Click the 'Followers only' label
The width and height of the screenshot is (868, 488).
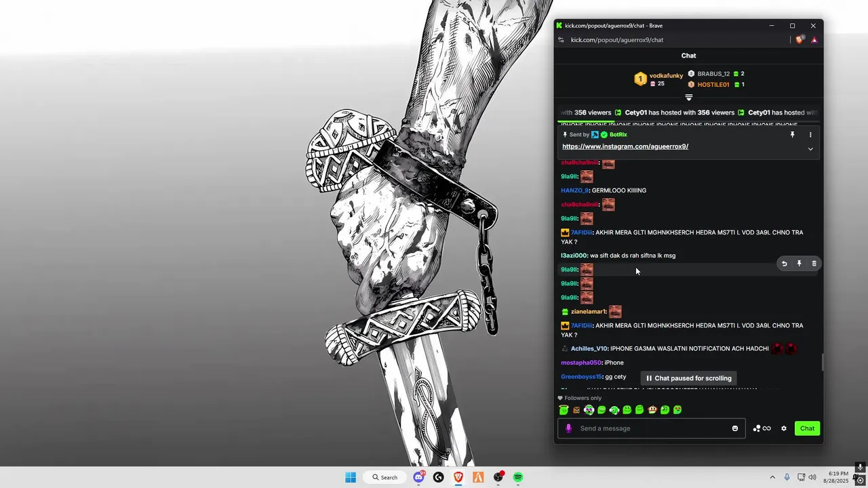583,398
